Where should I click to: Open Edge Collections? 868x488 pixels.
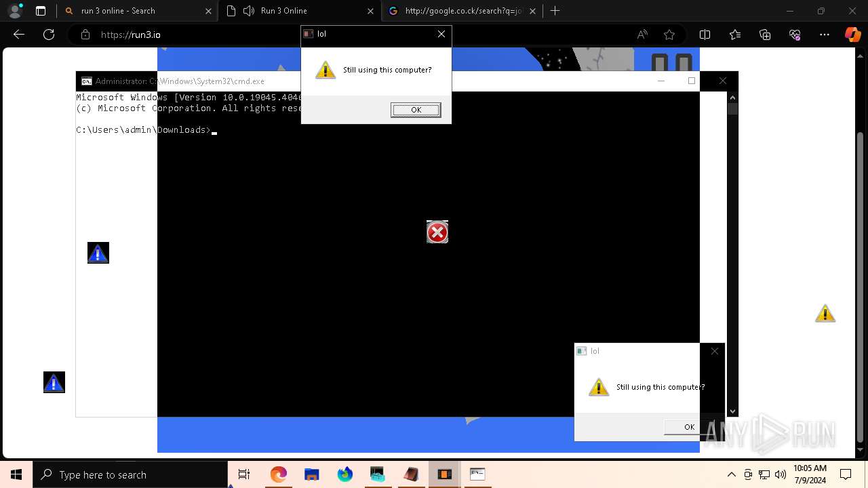tap(765, 35)
